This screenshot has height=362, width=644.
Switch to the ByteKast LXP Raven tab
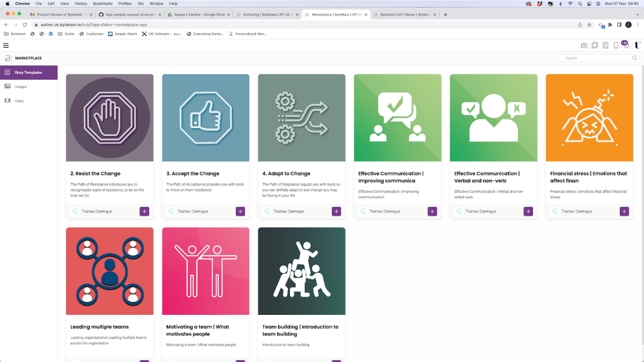tap(405, 14)
